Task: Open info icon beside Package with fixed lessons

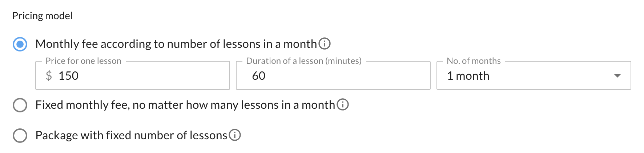Action: 235,135
